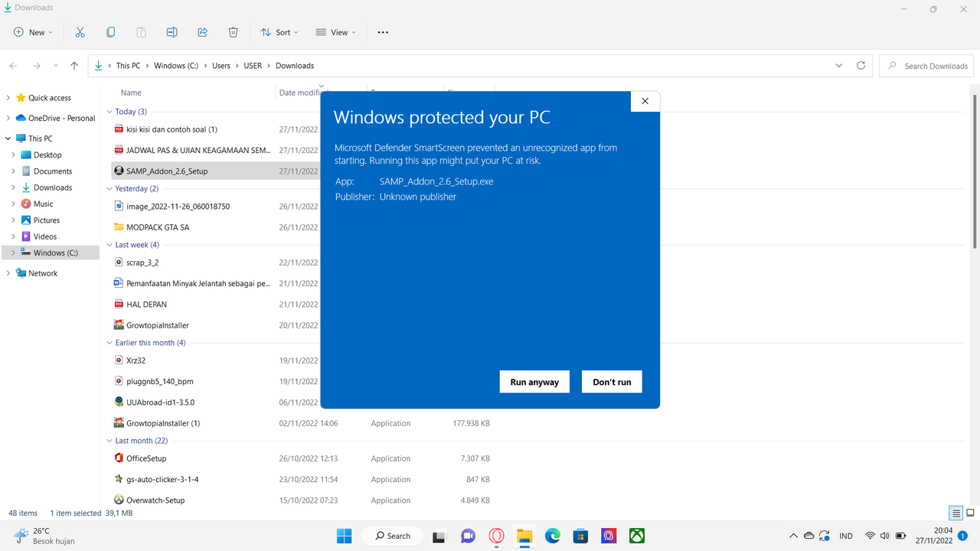Click the battery icon in system tray
Viewport: 980px width, 551px height.
tap(901, 536)
